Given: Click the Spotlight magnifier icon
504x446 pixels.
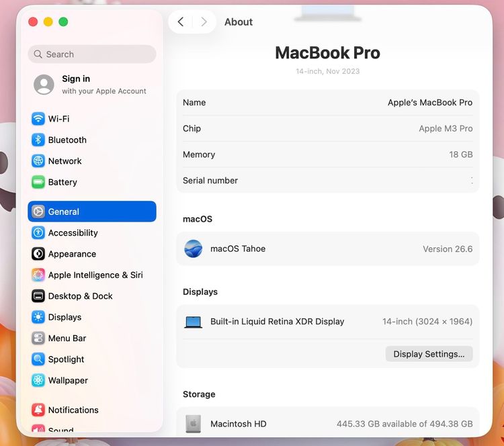Looking at the screenshot, I should [38, 359].
